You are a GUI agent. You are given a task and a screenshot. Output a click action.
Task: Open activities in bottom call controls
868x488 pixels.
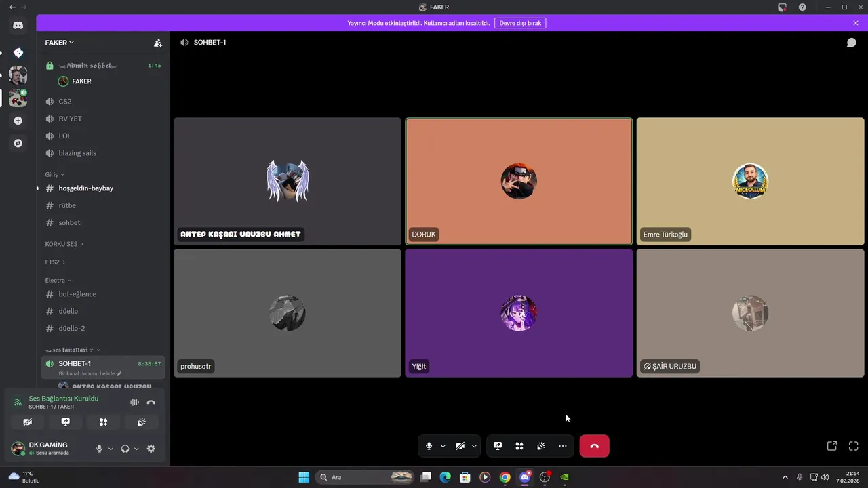click(x=519, y=446)
